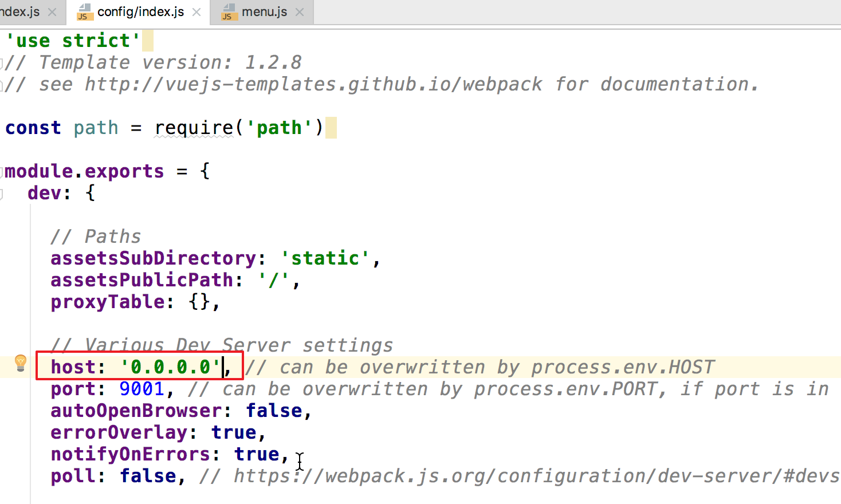
Task: Click the port number 9001
Action: (x=142, y=389)
